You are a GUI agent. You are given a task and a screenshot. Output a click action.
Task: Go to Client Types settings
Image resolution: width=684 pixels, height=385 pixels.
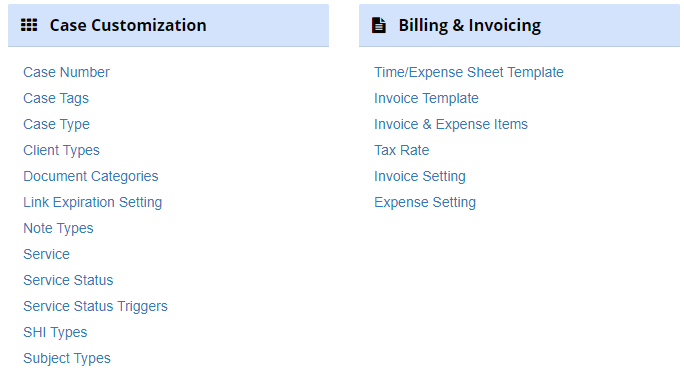click(62, 150)
